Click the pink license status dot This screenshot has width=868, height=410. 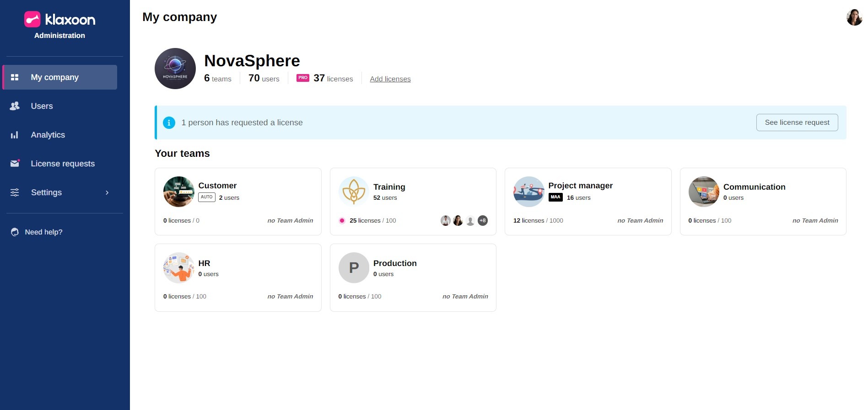point(342,220)
